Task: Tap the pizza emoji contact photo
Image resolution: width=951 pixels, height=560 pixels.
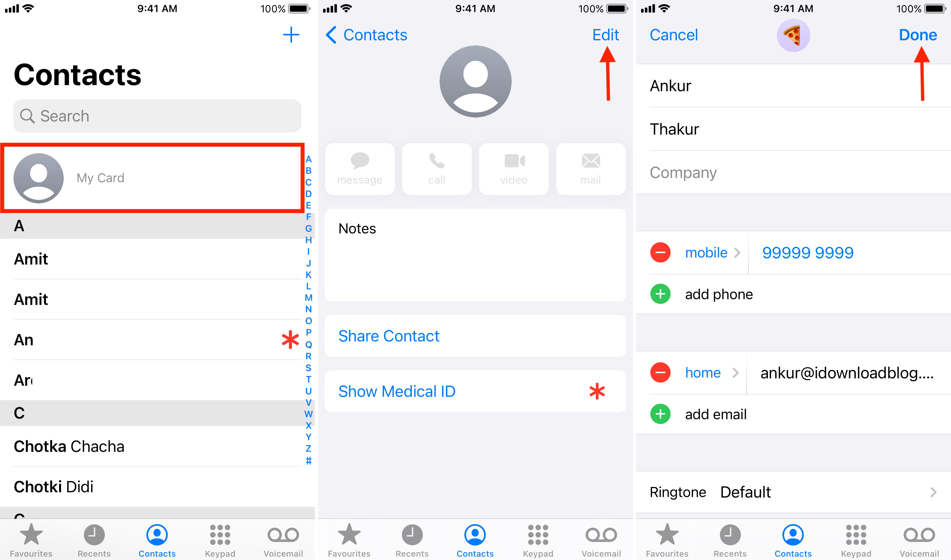Action: (794, 37)
